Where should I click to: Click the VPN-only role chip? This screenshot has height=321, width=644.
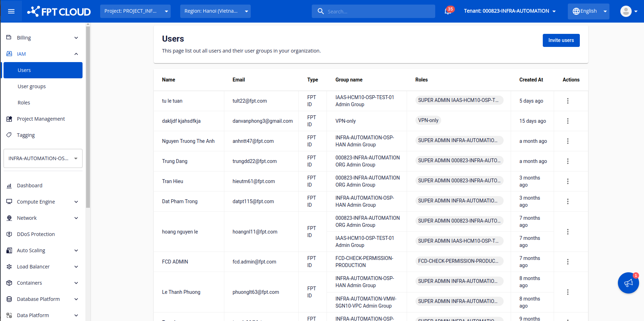point(428,120)
